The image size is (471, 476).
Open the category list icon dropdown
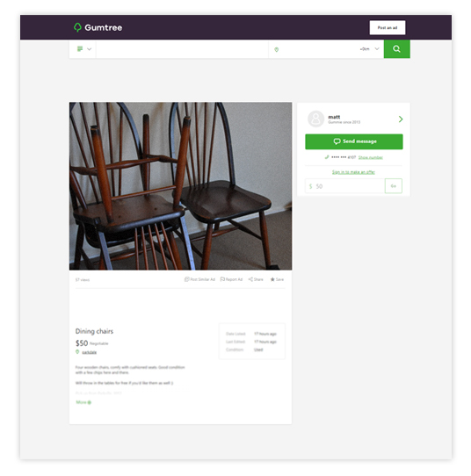pos(84,49)
